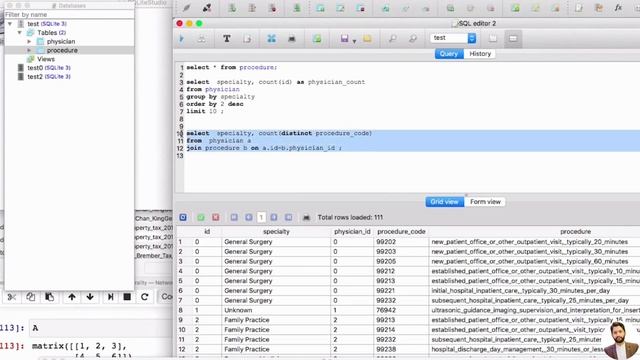Viewport: 640px width, 360px height.
Task: Select the 'test0' database
Action: (49, 68)
